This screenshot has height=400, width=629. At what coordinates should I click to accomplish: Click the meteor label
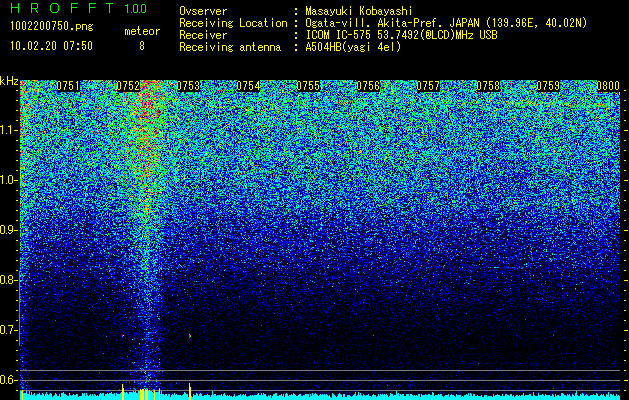(142, 31)
